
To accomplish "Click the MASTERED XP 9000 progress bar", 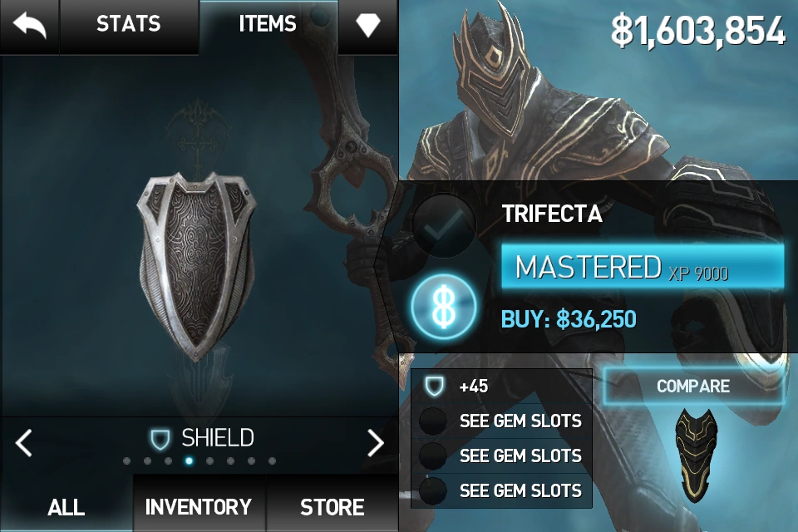I will coord(643,267).
